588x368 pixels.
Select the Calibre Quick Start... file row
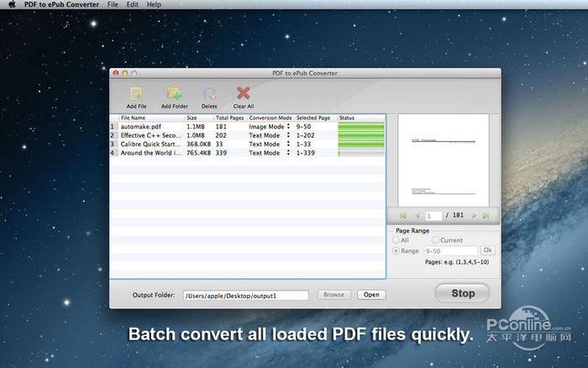248,144
